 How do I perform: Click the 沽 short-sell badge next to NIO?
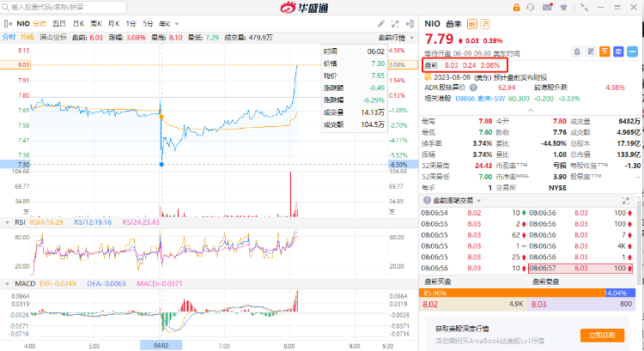(485, 24)
